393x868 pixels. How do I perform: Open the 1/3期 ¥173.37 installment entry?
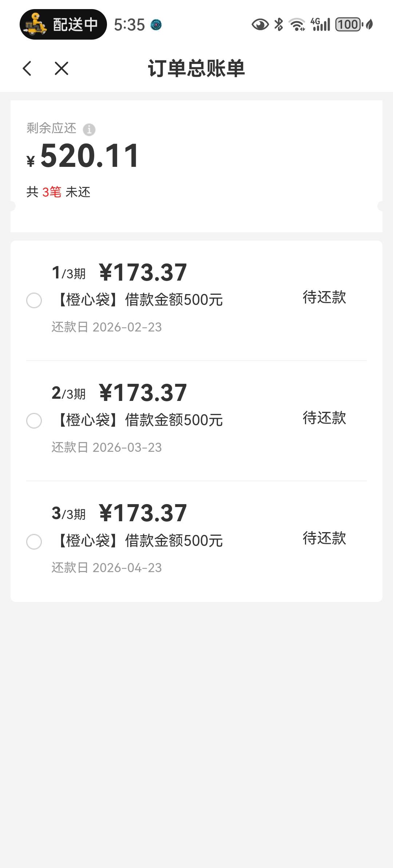coord(143,273)
